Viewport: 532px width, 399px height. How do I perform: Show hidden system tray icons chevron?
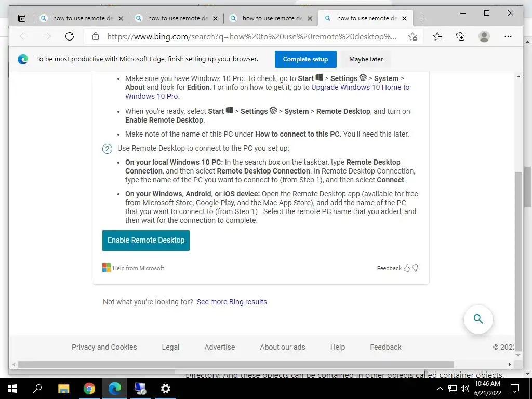click(440, 389)
